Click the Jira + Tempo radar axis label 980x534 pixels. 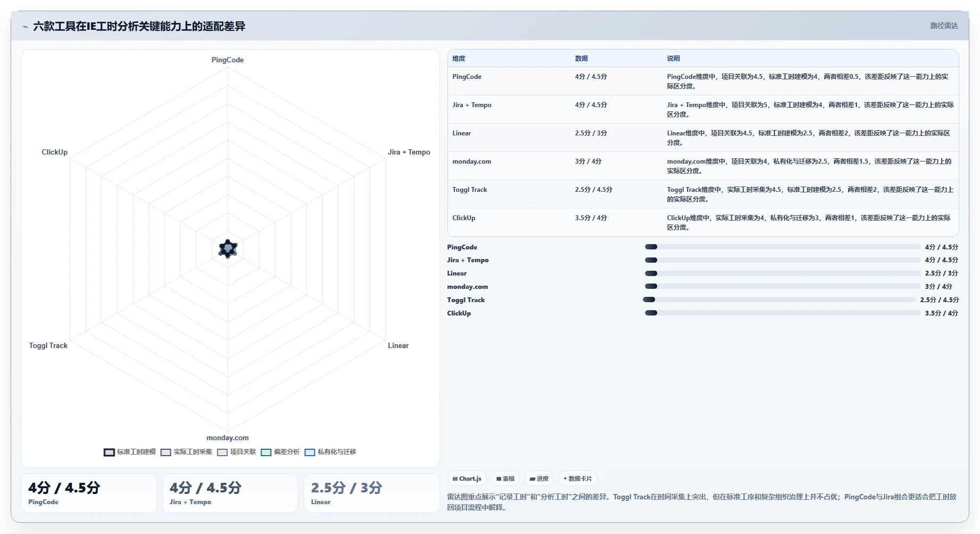409,152
